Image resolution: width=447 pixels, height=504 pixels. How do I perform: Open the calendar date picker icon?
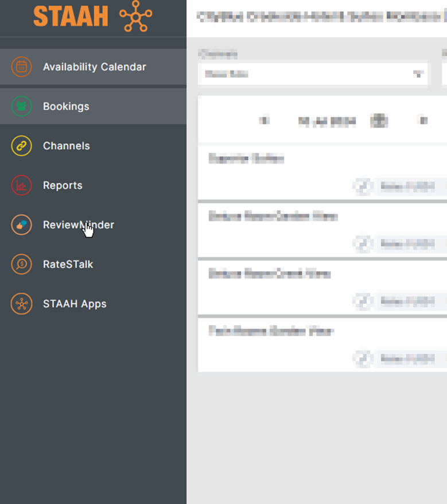click(379, 121)
